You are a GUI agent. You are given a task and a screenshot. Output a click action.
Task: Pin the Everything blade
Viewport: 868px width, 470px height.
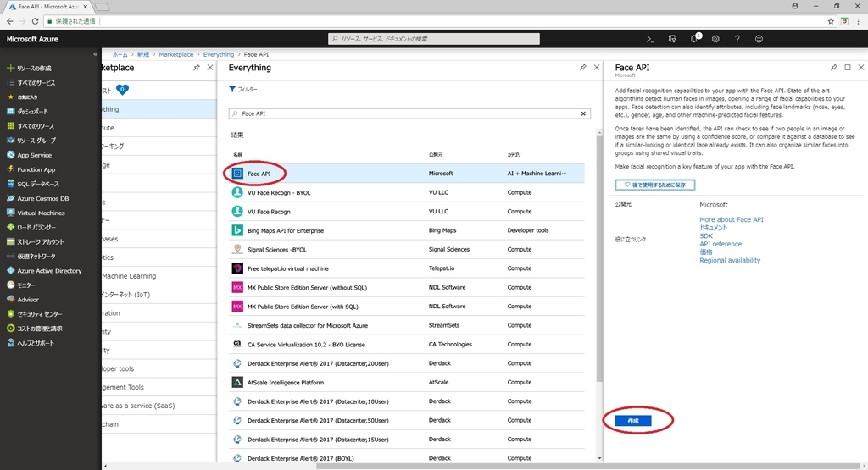coord(583,68)
